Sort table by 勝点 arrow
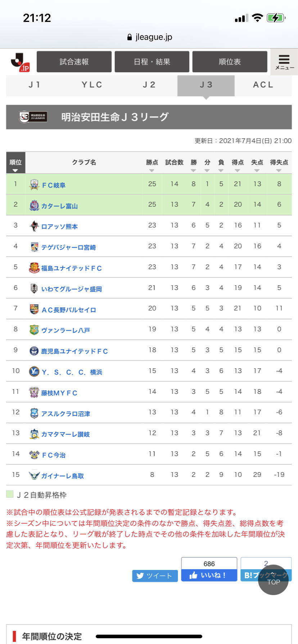The height and width of the screenshot is (644, 298). click(152, 171)
